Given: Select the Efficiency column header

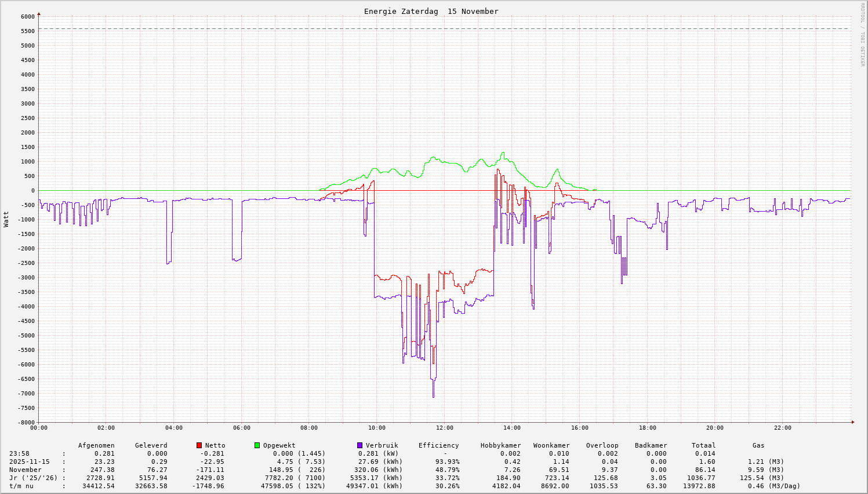Looking at the screenshot, I should [438, 445].
